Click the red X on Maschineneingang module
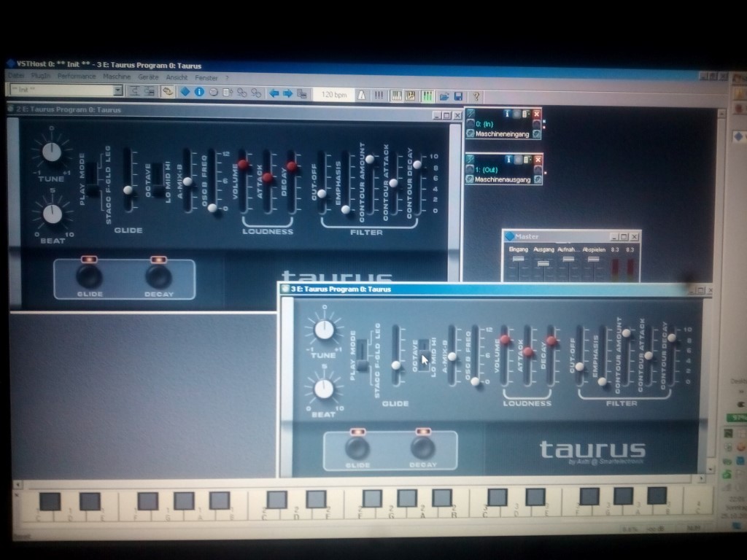The width and height of the screenshot is (747, 560). (536, 114)
